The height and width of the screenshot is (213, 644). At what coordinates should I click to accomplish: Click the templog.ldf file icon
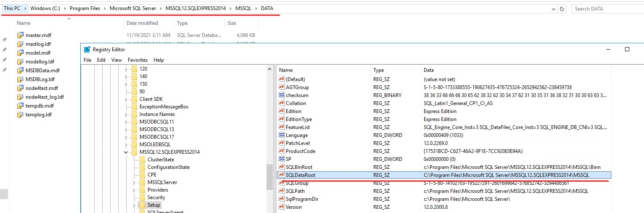pyautogui.click(x=20, y=115)
